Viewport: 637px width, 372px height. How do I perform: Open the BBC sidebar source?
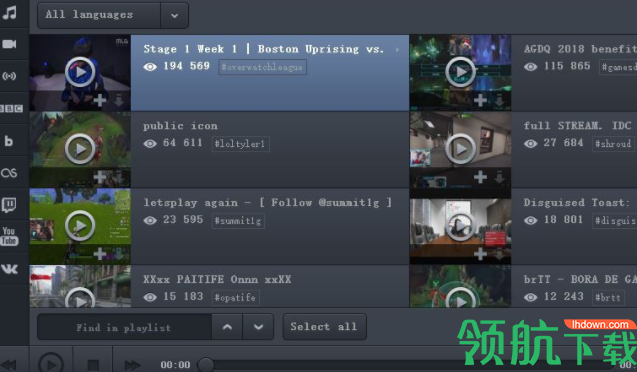coord(11,108)
